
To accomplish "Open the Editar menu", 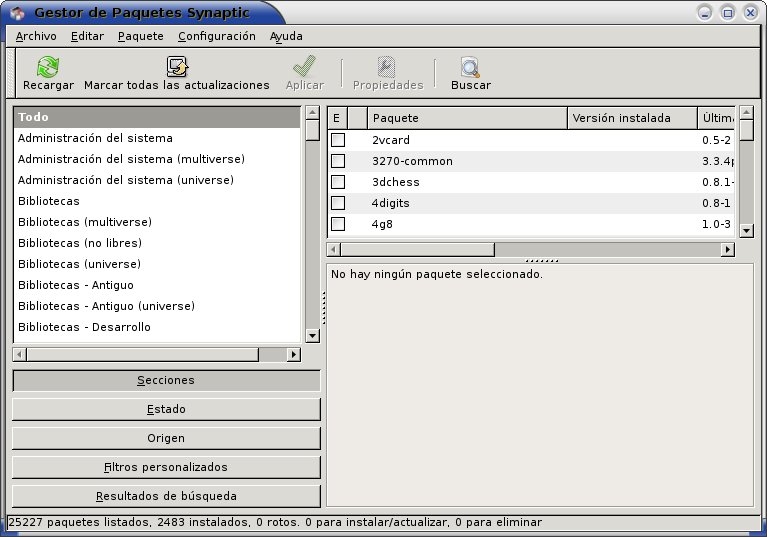I will (87, 36).
